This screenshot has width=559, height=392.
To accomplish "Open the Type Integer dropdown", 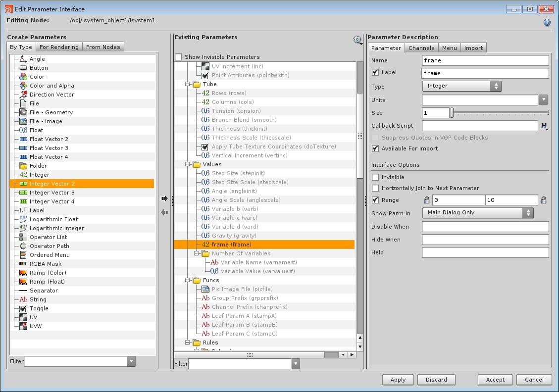I will pyautogui.click(x=461, y=86).
